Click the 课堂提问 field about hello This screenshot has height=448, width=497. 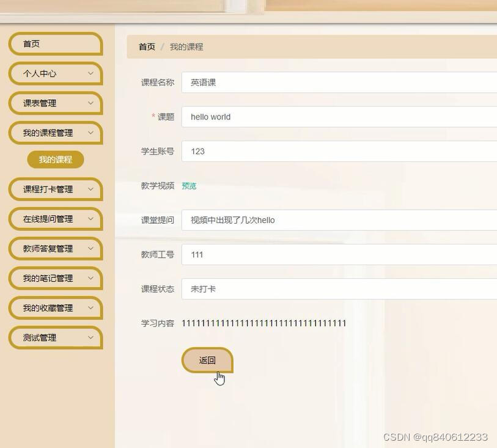339,220
